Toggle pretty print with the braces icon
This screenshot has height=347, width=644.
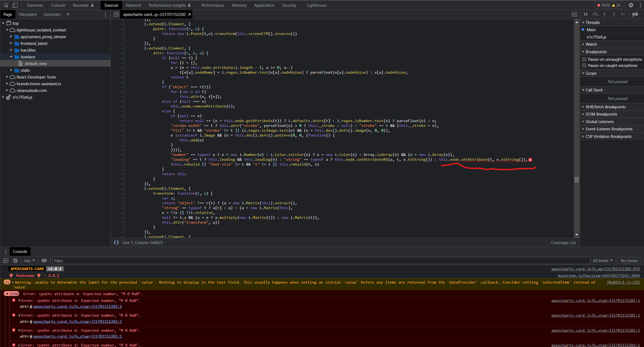point(117,242)
